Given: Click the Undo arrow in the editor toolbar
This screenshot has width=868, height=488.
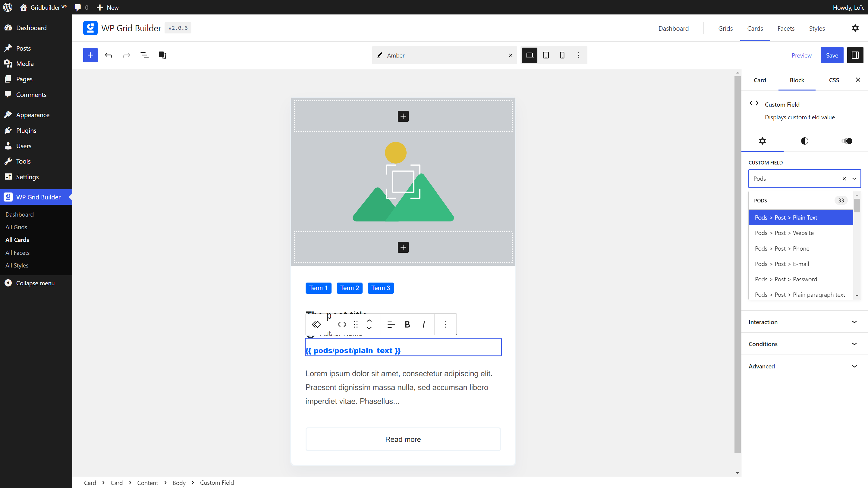Looking at the screenshot, I should tap(108, 55).
